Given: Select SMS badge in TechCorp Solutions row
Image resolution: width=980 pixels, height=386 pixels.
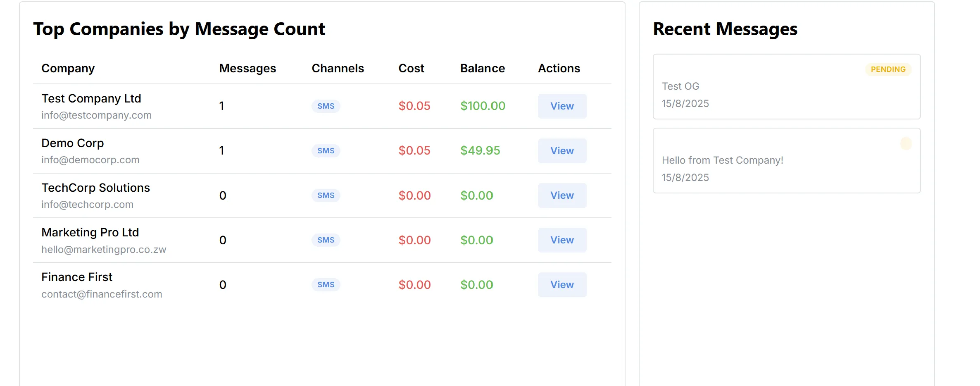Looking at the screenshot, I should [326, 195].
